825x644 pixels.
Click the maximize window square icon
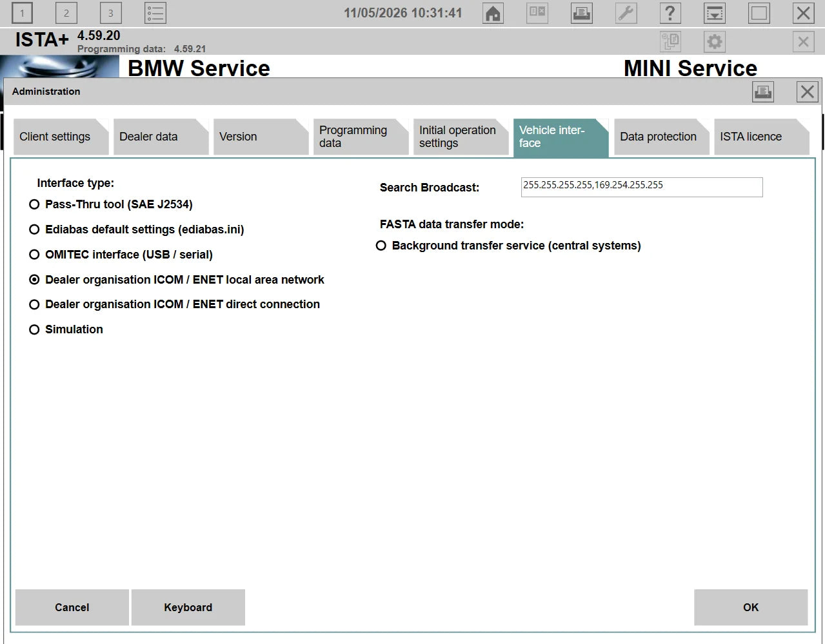coord(759,13)
